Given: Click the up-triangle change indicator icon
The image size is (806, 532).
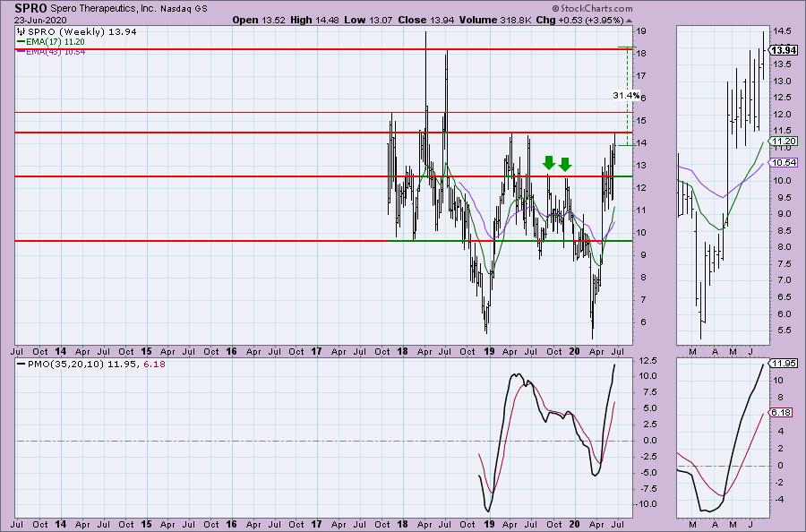Looking at the screenshot, I should coord(630,21).
